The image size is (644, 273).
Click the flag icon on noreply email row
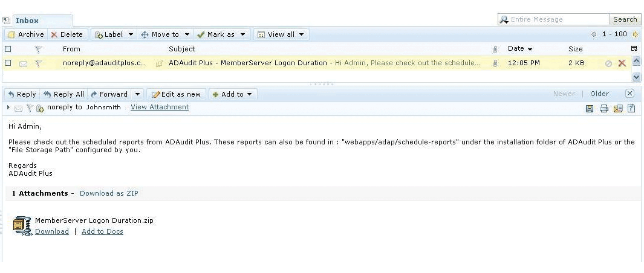click(38, 63)
